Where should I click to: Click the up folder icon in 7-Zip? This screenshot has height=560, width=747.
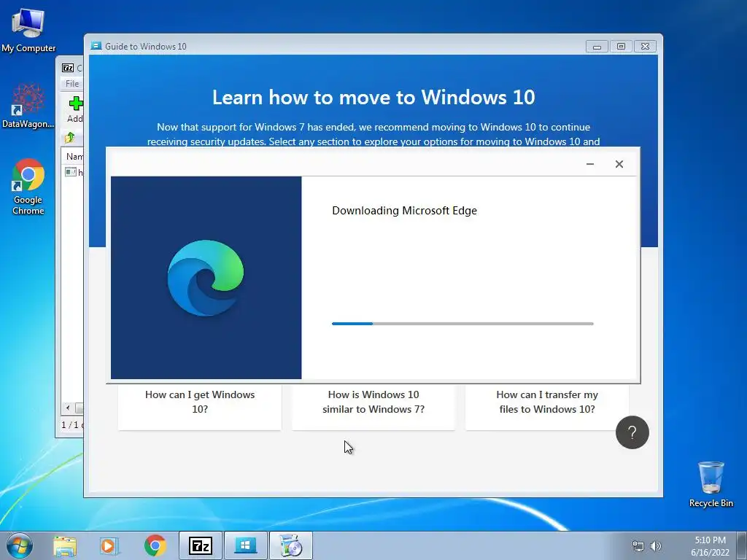pyautogui.click(x=69, y=138)
